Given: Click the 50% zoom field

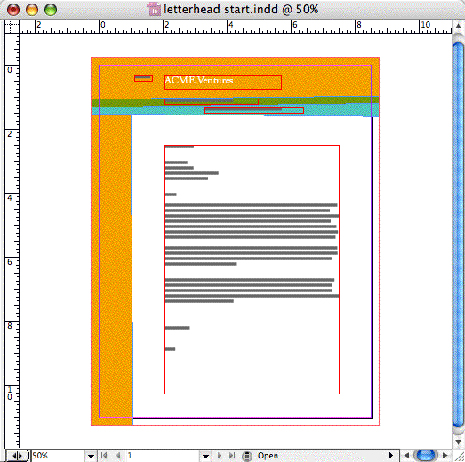Looking at the screenshot, I should [x=58, y=456].
